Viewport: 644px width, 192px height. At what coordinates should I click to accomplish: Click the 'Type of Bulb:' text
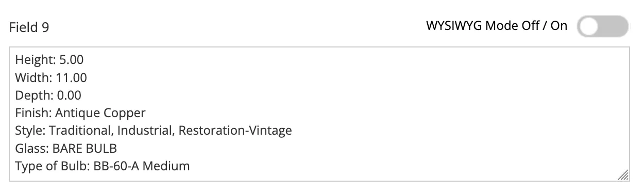coord(53,166)
